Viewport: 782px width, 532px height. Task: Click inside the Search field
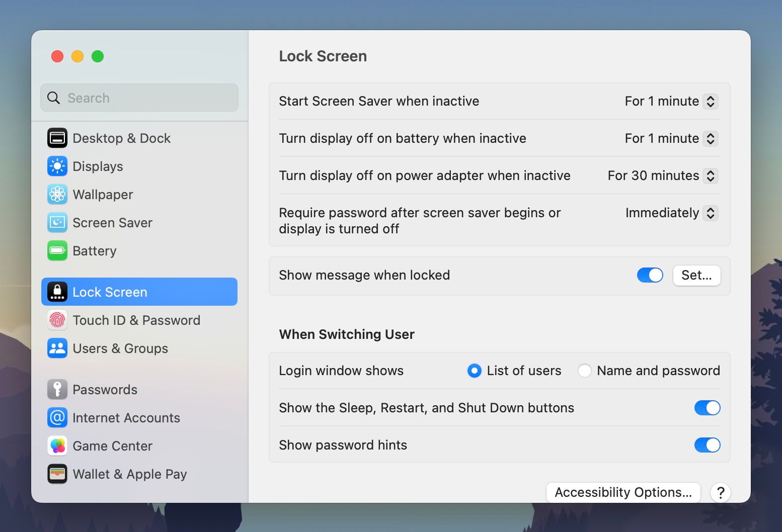pos(139,98)
